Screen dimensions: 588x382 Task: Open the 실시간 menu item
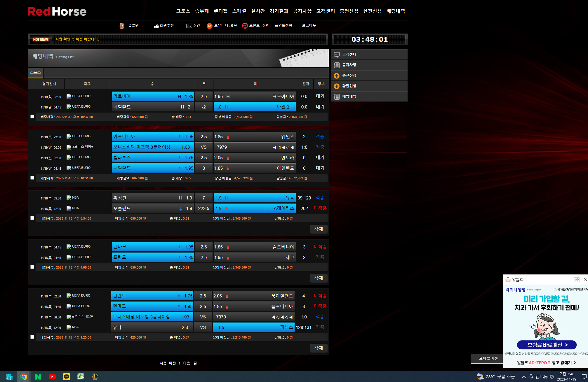(x=258, y=11)
